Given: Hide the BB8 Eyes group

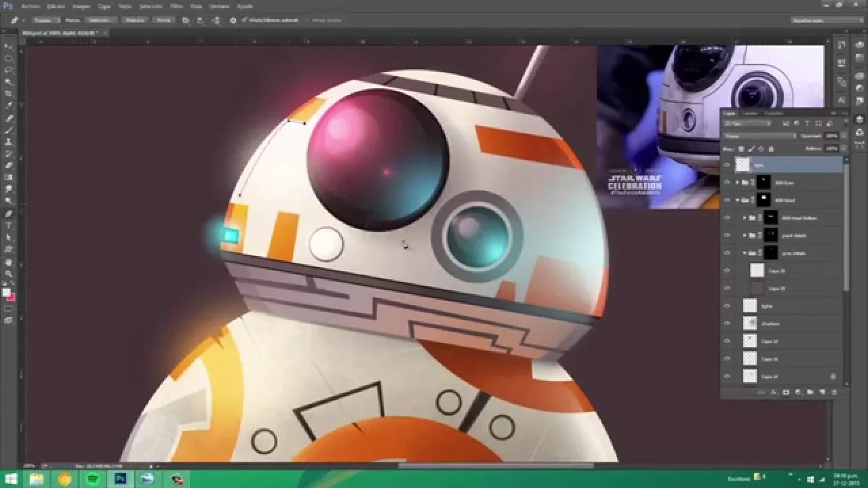Looking at the screenshot, I should 727,182.
